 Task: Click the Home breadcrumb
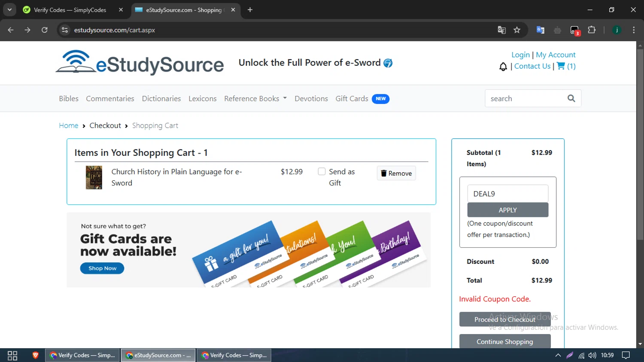[x=69, y=125]
